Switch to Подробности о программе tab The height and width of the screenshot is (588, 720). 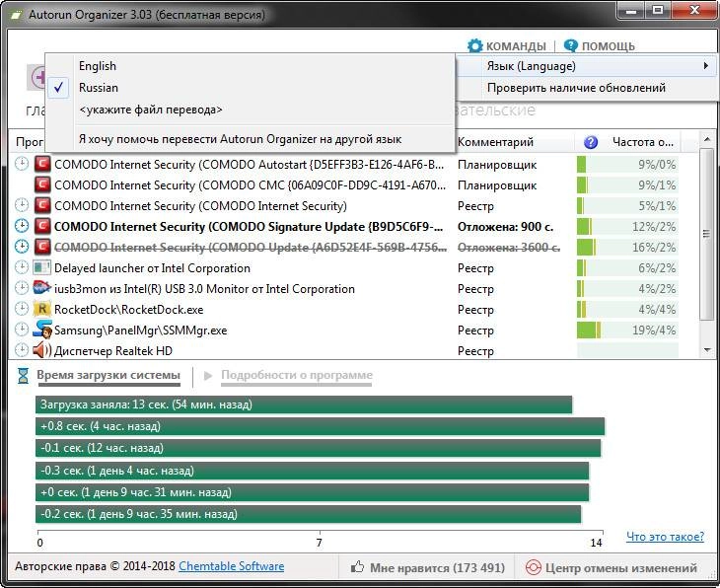click(x=297, y=375)
